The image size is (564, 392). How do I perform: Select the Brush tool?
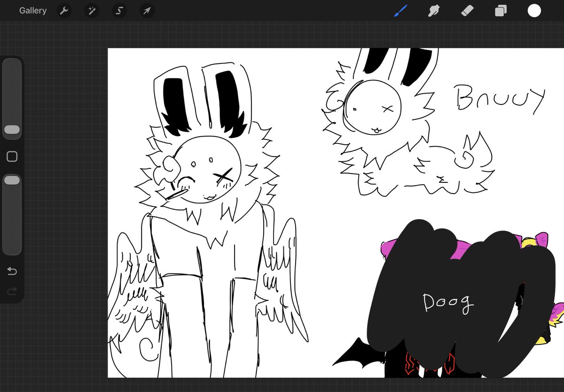pos(400,11)
